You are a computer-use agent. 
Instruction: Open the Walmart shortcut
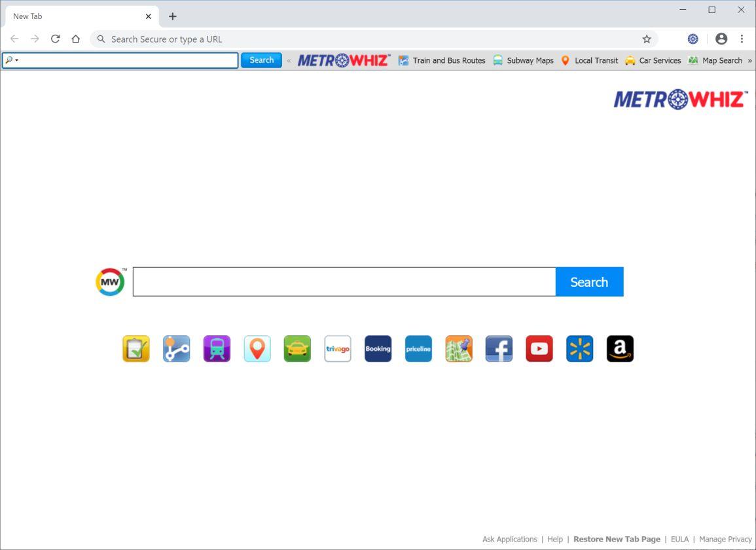point(579,348)
